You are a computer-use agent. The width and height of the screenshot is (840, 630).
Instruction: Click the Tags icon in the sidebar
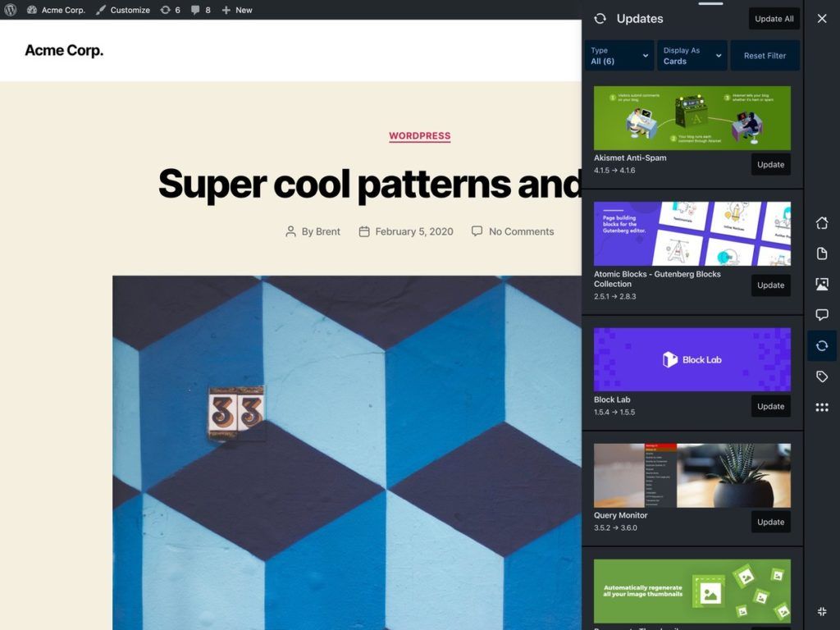pyautogui.click(x=822, y=377)
